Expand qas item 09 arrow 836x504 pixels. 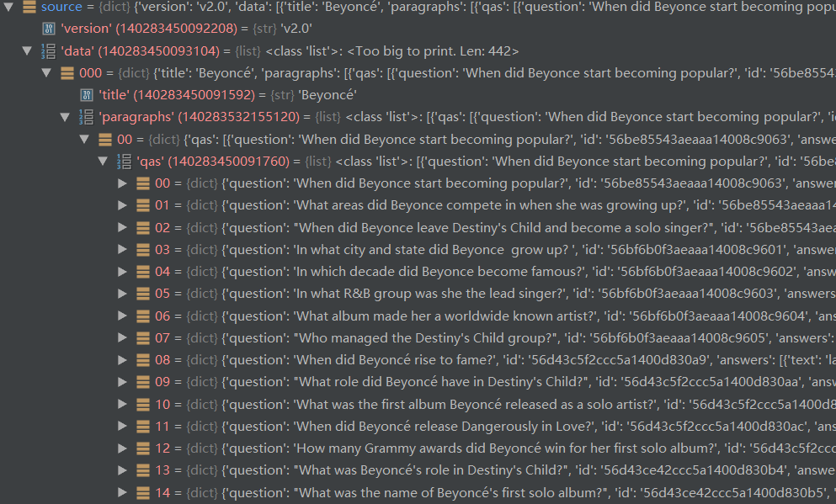pos(122,382)
